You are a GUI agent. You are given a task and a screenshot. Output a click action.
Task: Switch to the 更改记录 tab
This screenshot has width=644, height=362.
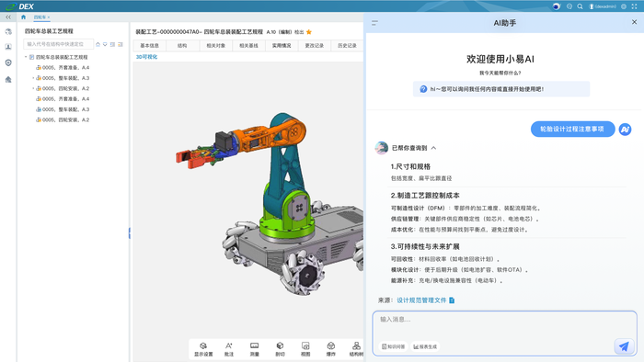pyautogui.click(x=315, y=46)
